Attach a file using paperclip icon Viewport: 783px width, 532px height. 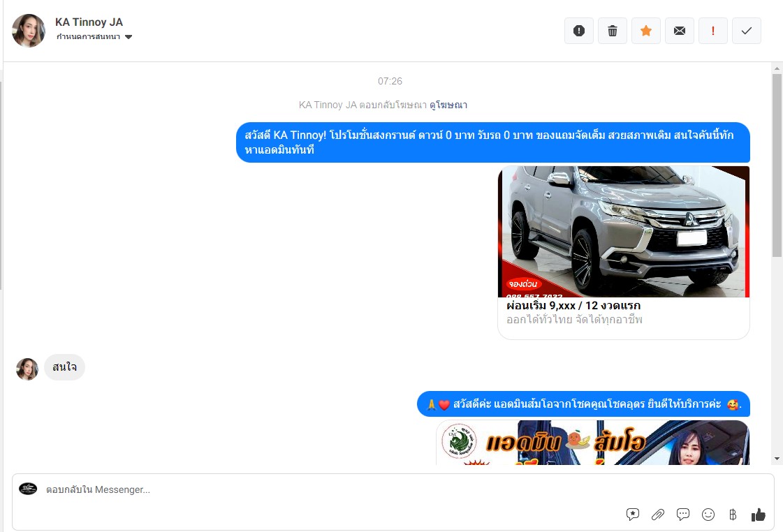[658, 515]
